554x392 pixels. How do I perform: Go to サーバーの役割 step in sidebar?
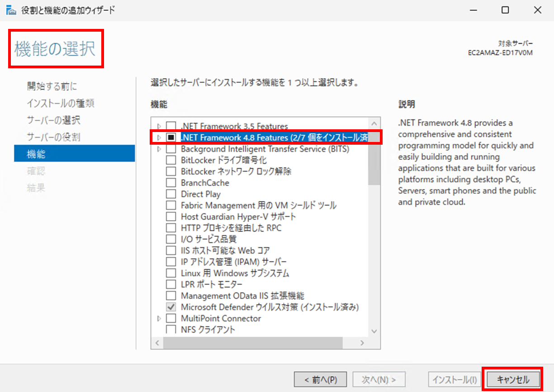pos(53,137)
